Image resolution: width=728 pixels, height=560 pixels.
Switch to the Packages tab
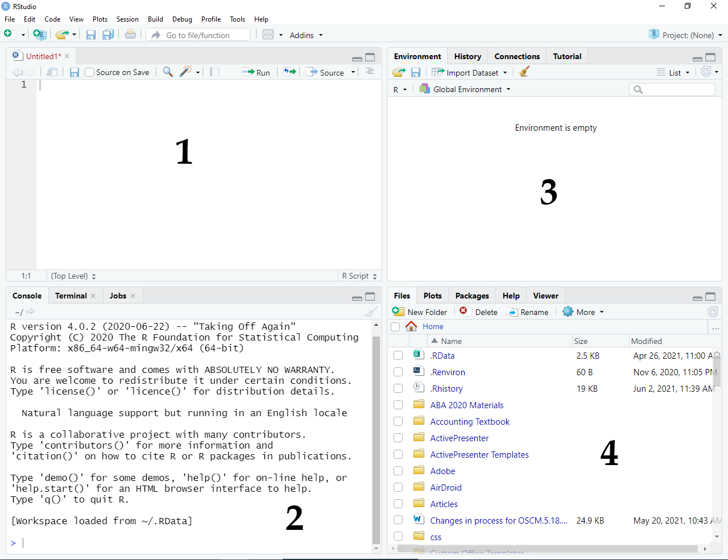pos(471,296)
